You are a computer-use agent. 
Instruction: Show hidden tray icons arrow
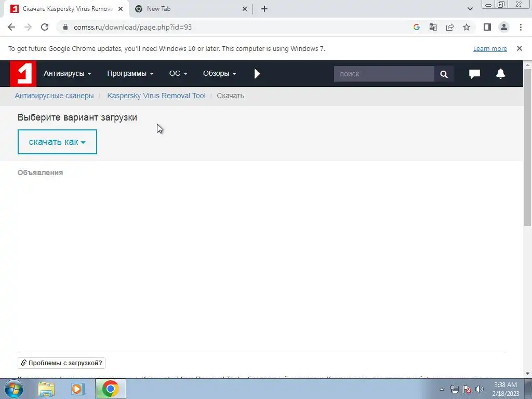click(442, 389)
